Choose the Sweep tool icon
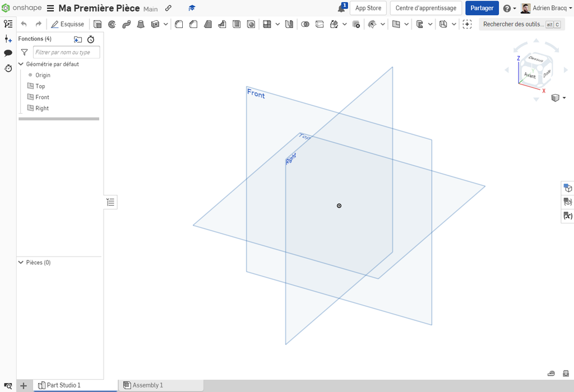574x392 pixels. tap(126, 24)
